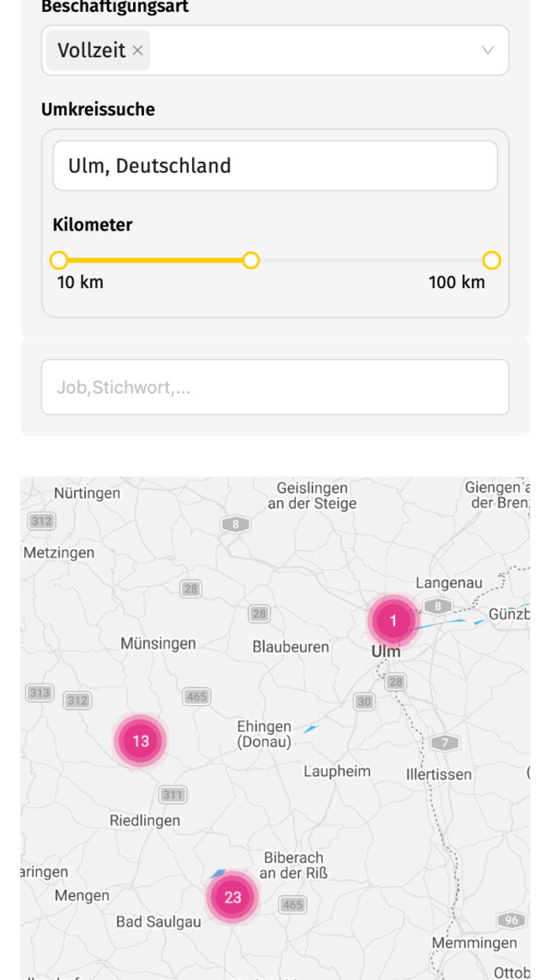Viewport: 551px width, 980px height.
Task: Click the Ulm, Deutschland location field
Action: [275, 166]
